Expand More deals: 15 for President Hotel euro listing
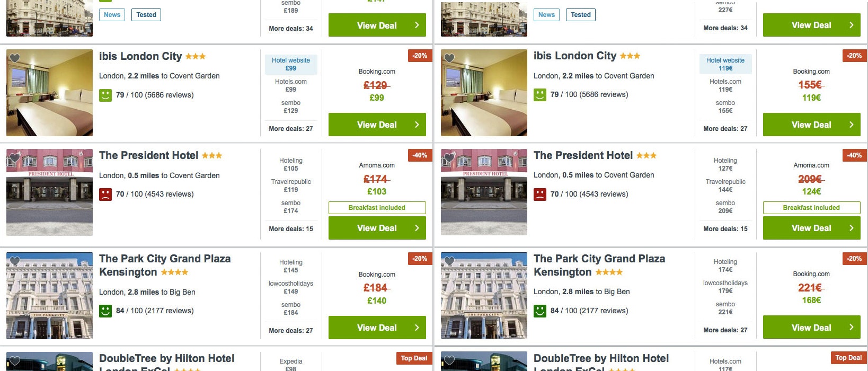This screenshot has height=371, width=868. pyautogui.click(x=725, y=229)
